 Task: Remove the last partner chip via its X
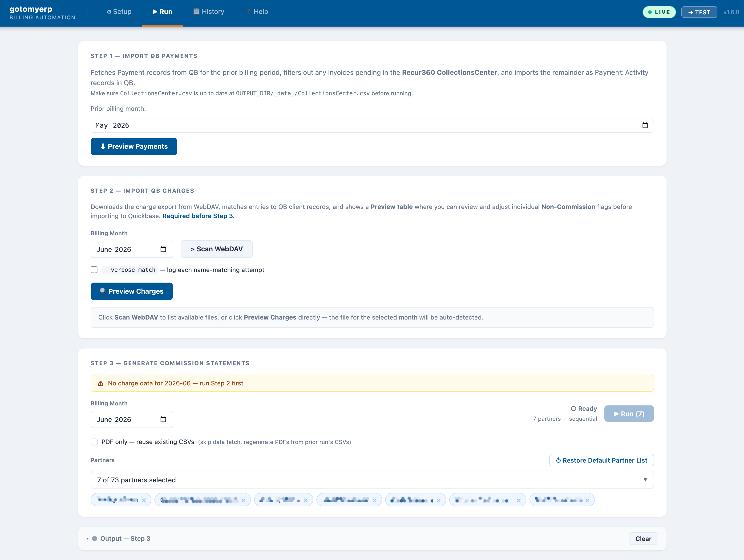[587, 500]
